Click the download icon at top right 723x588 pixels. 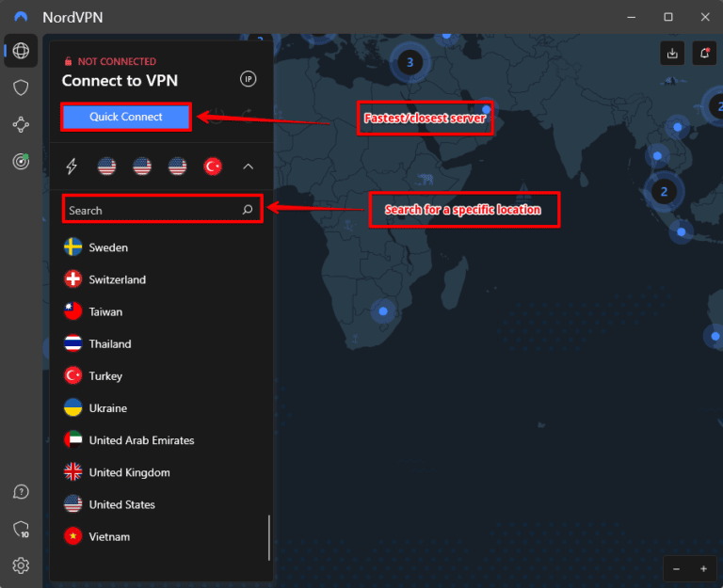click(672, 54)
